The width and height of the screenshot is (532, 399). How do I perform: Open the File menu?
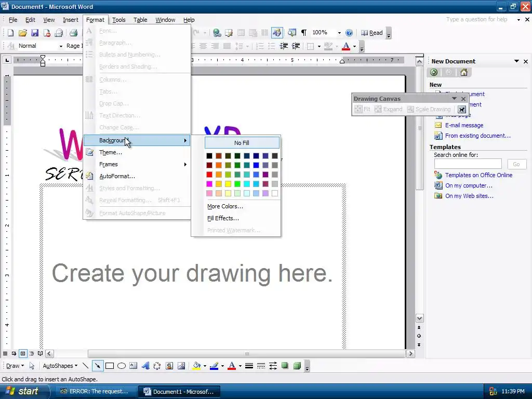(x=13, y=20)
